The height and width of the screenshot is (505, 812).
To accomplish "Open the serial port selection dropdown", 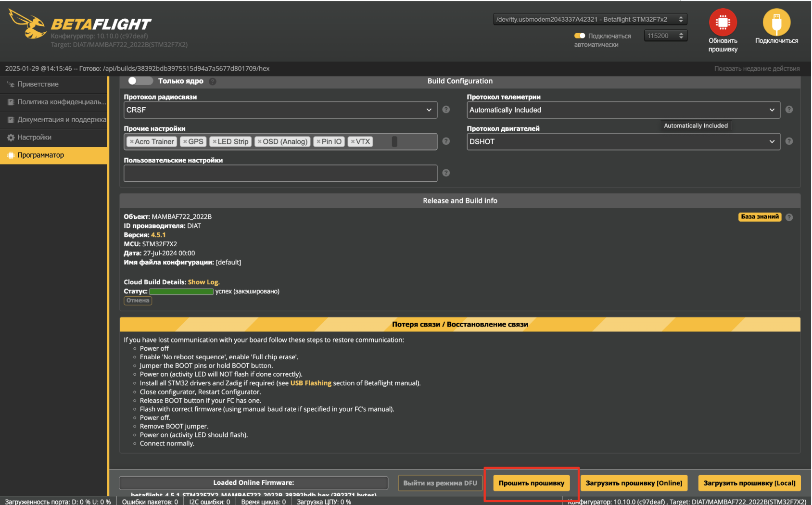I will click(x=590, y=19).
